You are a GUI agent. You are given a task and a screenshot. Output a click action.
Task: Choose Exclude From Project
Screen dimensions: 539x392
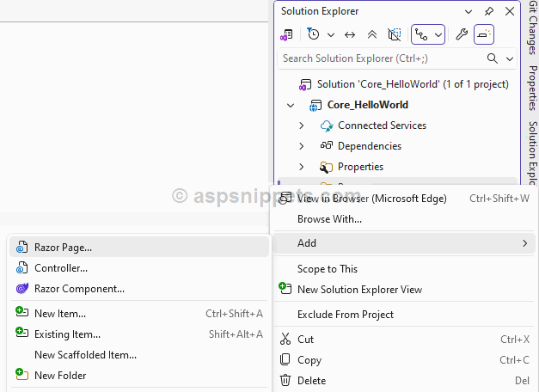click(404, 315)
